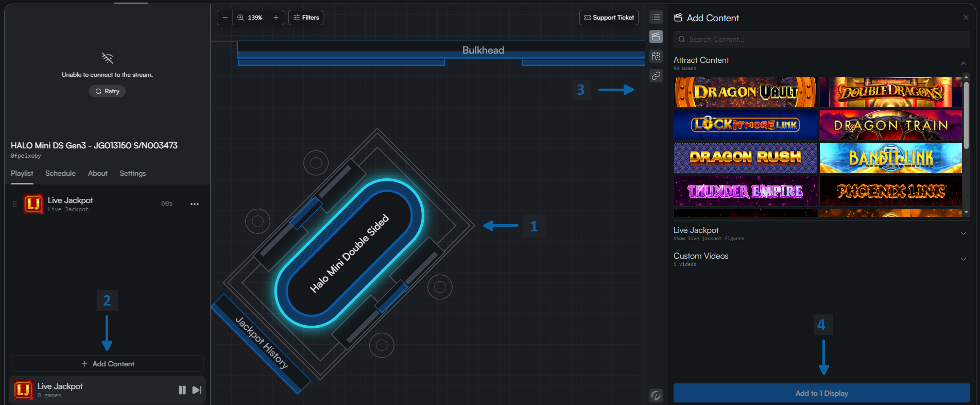The height and width of the screenshot is (405, 980).
Task: Click the zoom in plus icon
Action: point(276,18)
